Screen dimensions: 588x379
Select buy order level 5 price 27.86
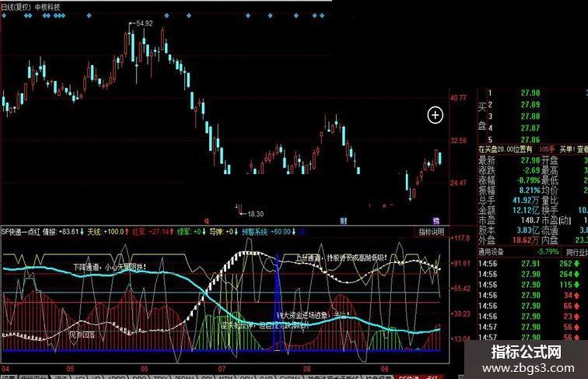530,140
